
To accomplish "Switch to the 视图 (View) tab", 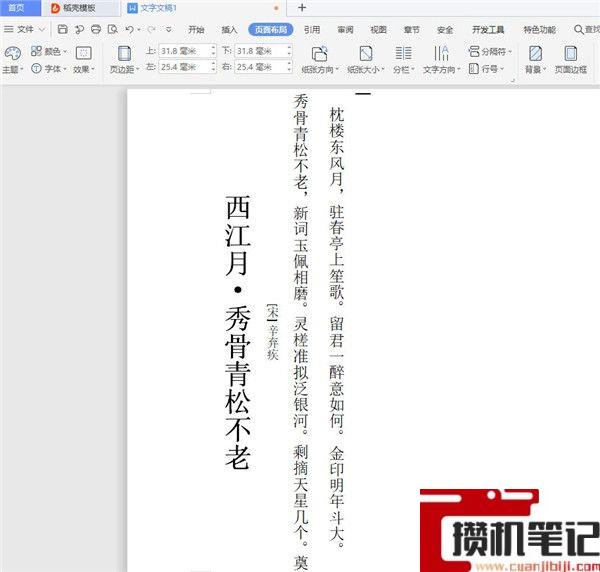I will click(x=378, y=29).
